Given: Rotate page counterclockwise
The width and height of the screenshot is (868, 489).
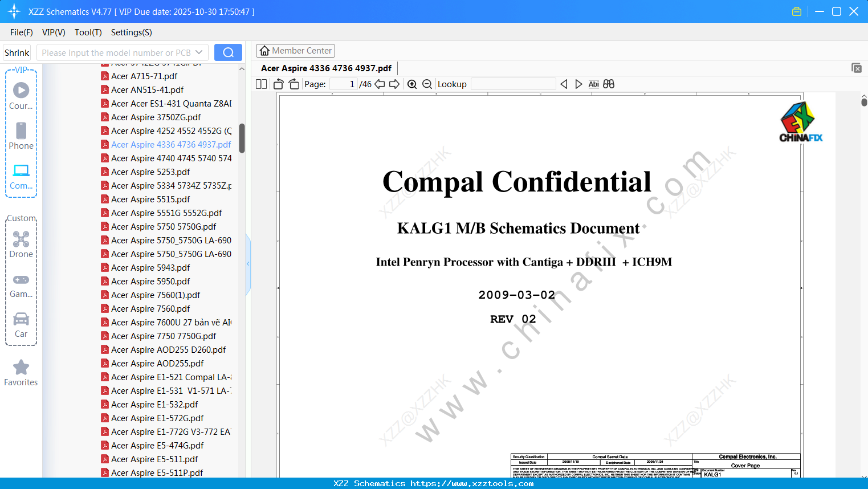Looking at the screenshot, I should click(279, 84).
